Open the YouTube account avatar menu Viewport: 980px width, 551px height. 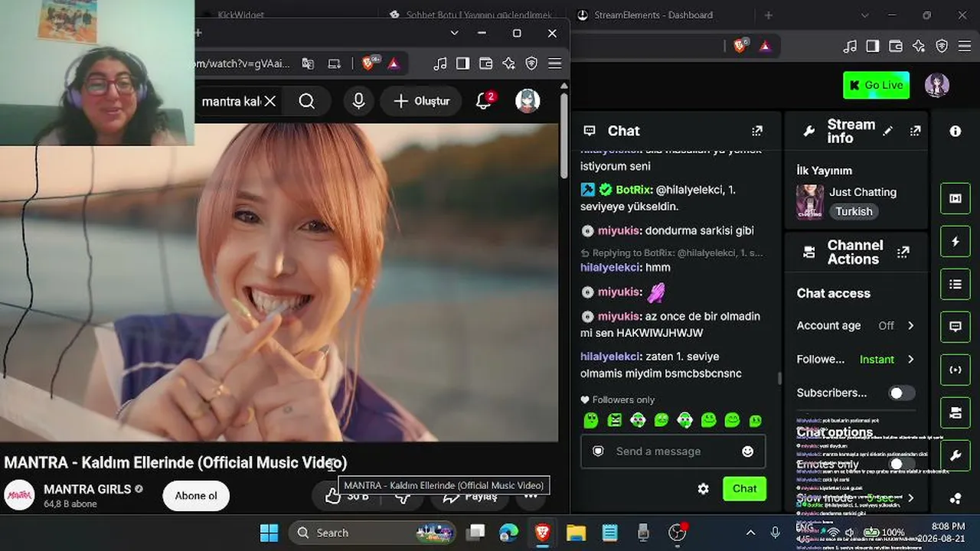[528, 101]
